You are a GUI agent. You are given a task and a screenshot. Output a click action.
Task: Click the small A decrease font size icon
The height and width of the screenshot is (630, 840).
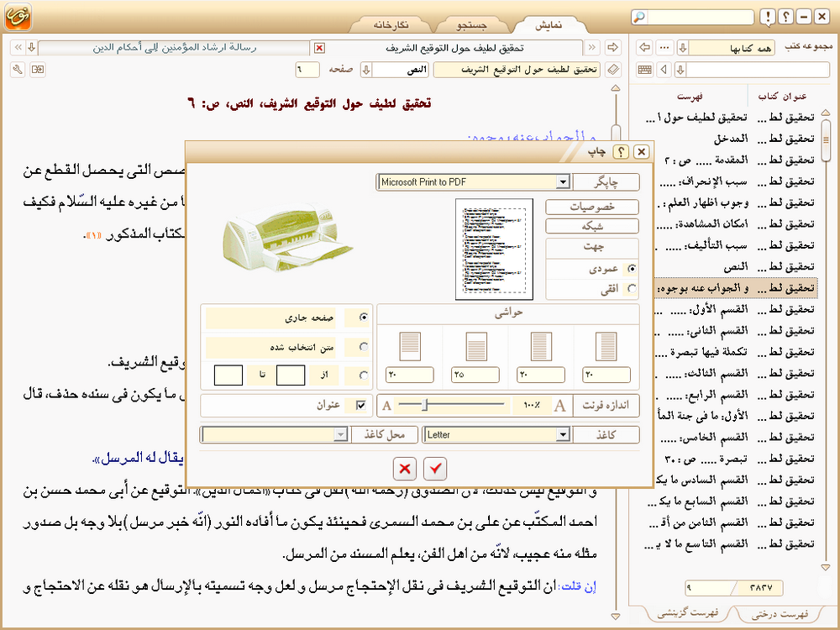(386, 406)
